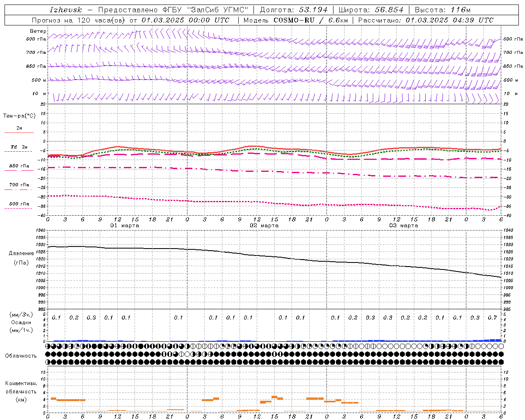Click the 02 марта date label
Viewport: 525px width, 420px height.
tap(264, 226)
